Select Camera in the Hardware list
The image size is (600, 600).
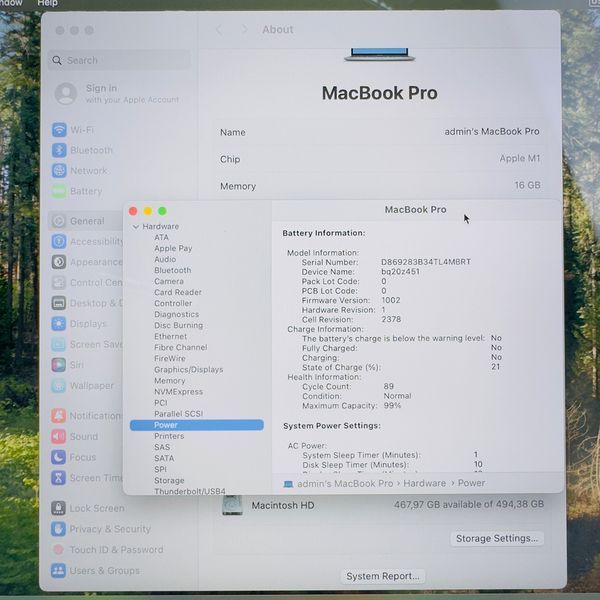tap(169, 281)
